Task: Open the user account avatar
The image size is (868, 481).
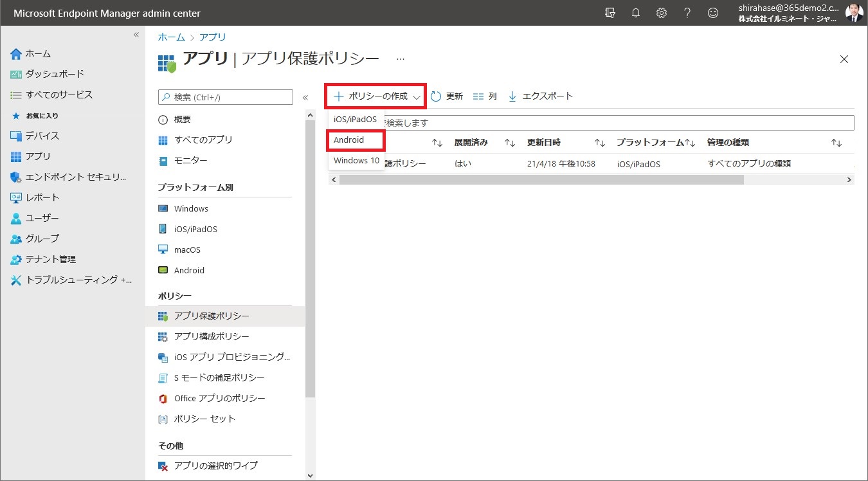Action: (x=854, y=13)
